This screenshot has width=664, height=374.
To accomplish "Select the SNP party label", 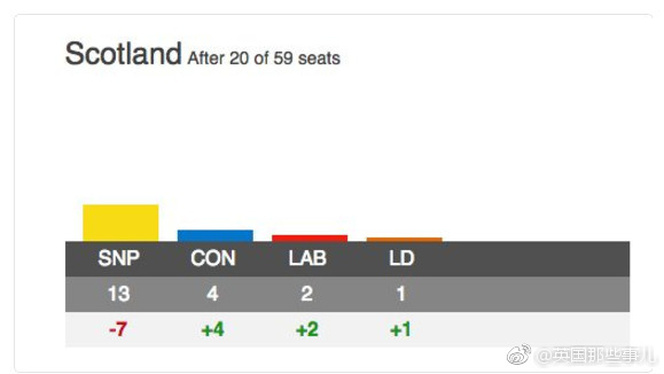I will click(119, 258).
